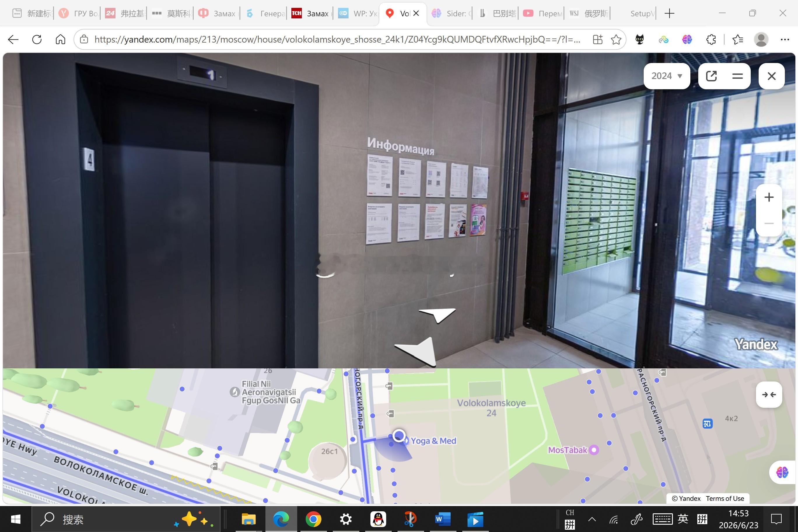Open the browser profile avatar
This screenshot has width=798, height=532.
click(x=761, y=40)
